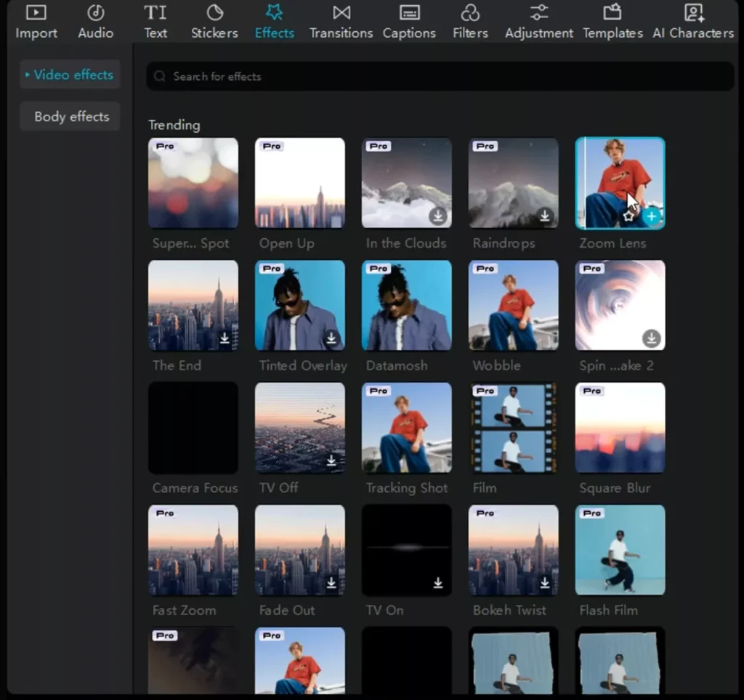The image size is (744, 700).
Task: Switch to the Transitions tab
Action: [x=341, y=22]
